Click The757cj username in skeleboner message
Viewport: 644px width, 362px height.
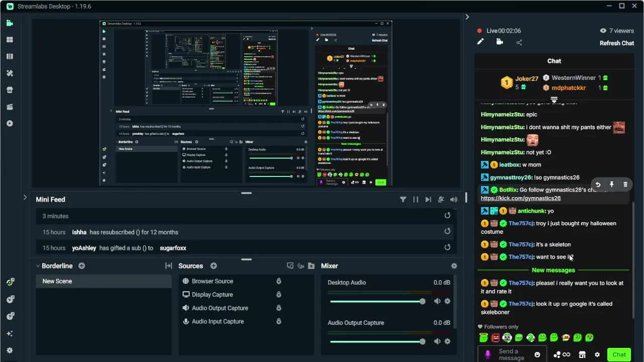point(521,304)
